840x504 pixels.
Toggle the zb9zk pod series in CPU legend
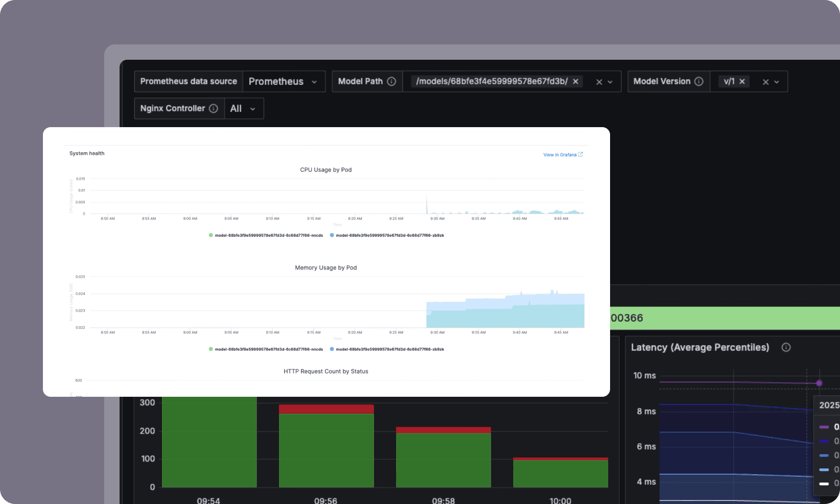point(387,235)
